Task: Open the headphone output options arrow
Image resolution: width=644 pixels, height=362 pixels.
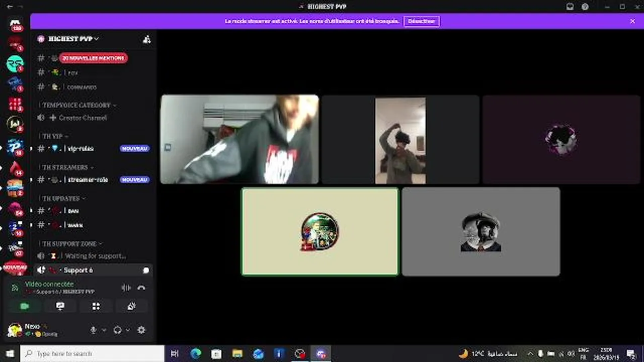Action: 128,330
